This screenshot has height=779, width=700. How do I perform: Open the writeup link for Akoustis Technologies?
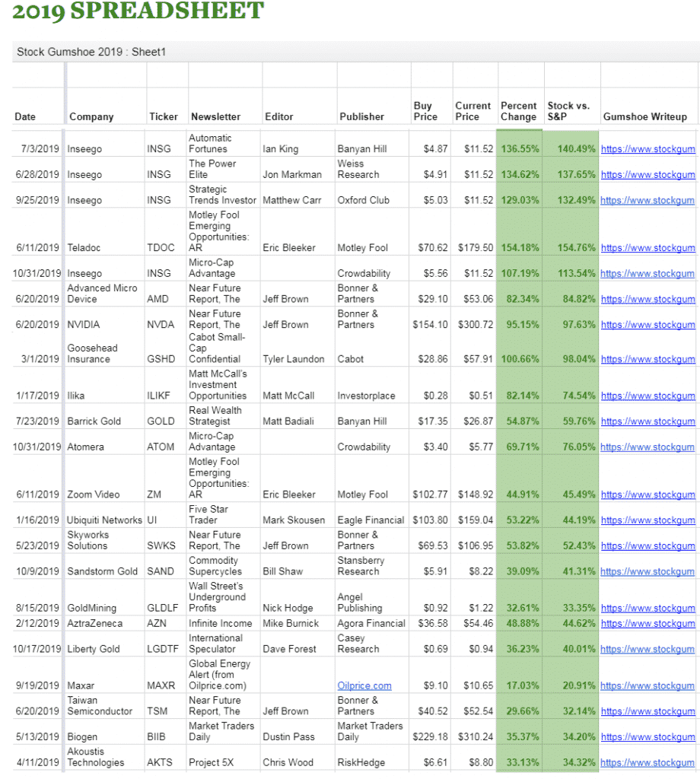647,762
